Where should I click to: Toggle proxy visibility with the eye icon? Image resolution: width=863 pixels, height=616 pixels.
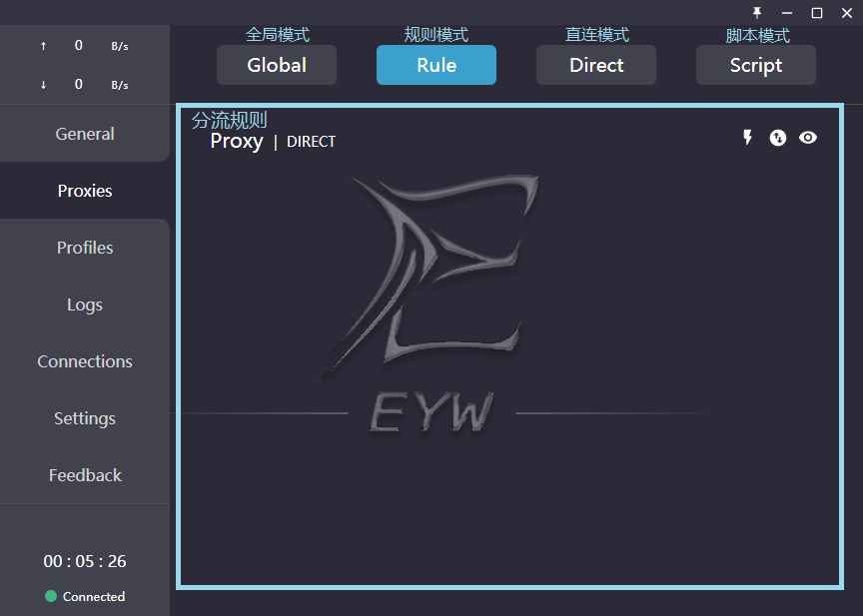click(x=808, y=138)
